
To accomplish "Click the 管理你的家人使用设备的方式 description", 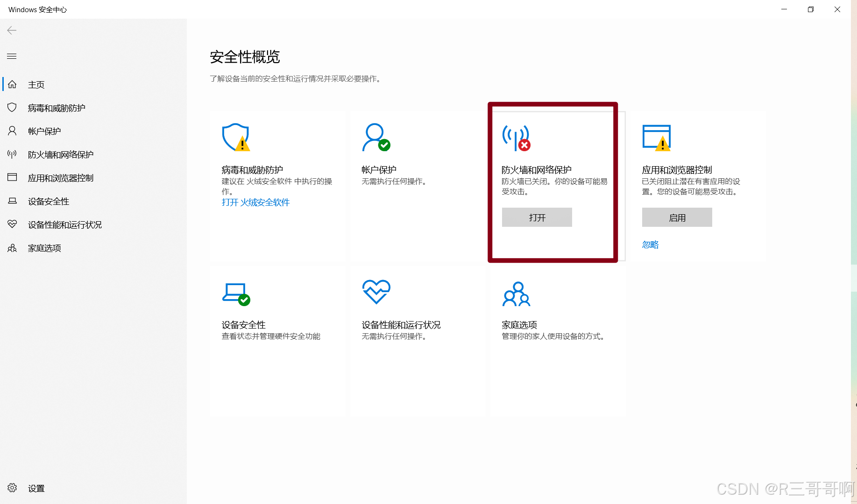I will pyautogui.click(x=554, y=336).
